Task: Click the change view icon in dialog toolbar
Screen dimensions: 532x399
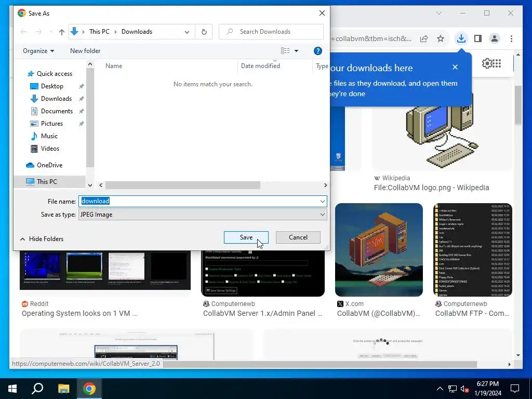Action: [x=285, y=51]
